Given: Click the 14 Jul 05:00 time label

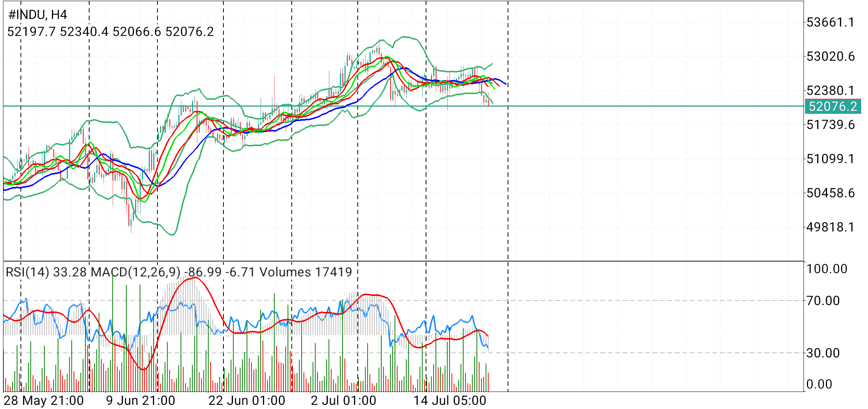Looking at the screenshot, I should click(x=450, y=401).
